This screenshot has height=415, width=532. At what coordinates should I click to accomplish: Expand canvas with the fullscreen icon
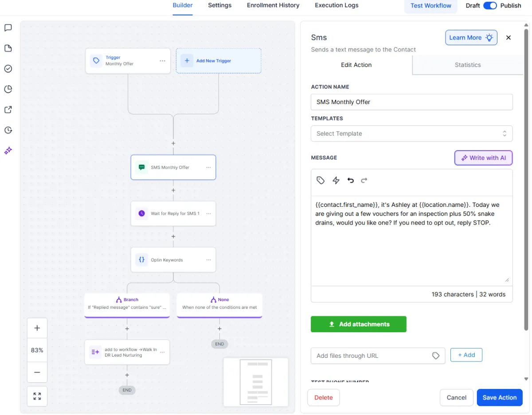pos(37,396)
